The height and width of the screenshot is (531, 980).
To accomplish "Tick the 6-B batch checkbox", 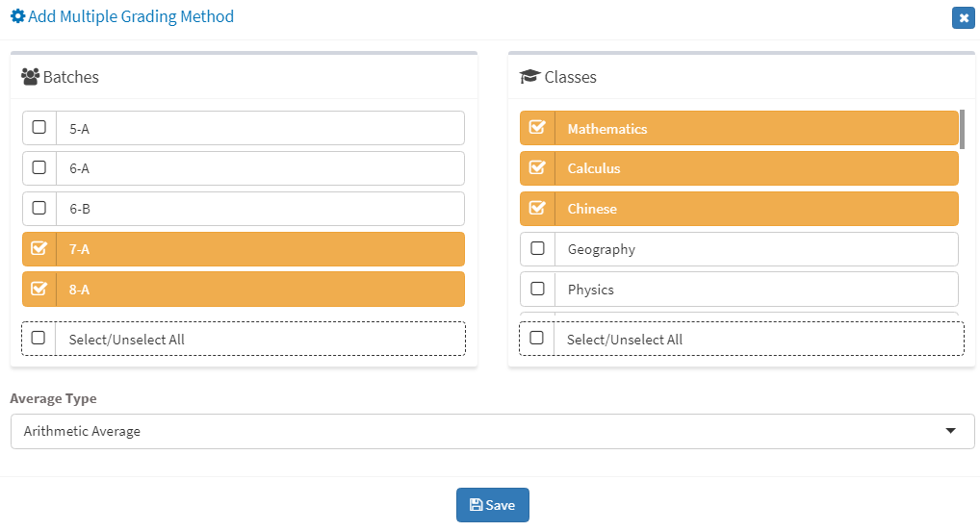I will coord(39,208).
